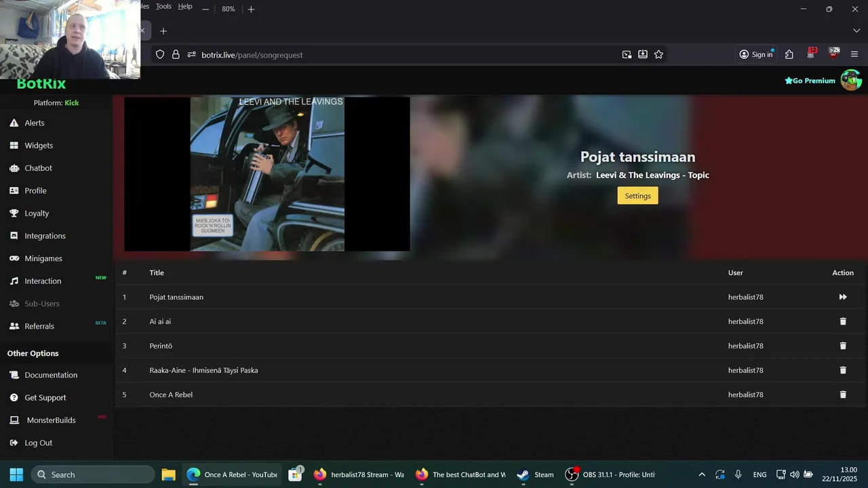868x488 pixels.
Task: Click the video player thumbnail
Action: 267,174
